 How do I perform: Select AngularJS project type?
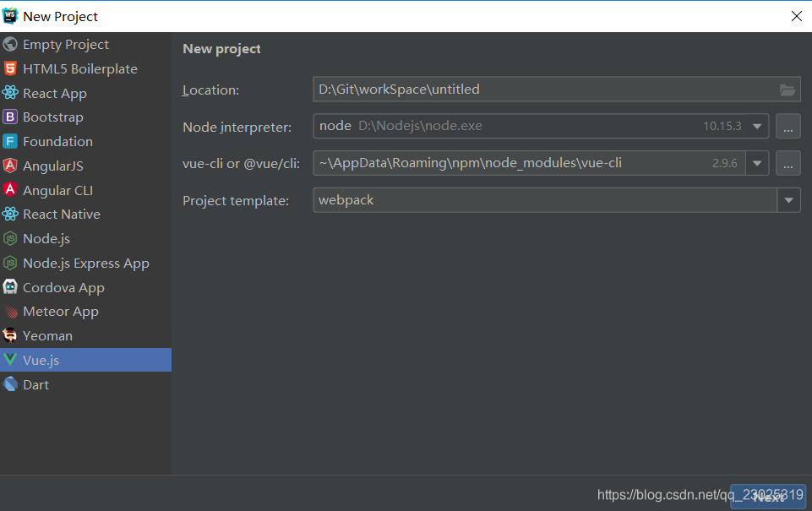tap(85, 166)
